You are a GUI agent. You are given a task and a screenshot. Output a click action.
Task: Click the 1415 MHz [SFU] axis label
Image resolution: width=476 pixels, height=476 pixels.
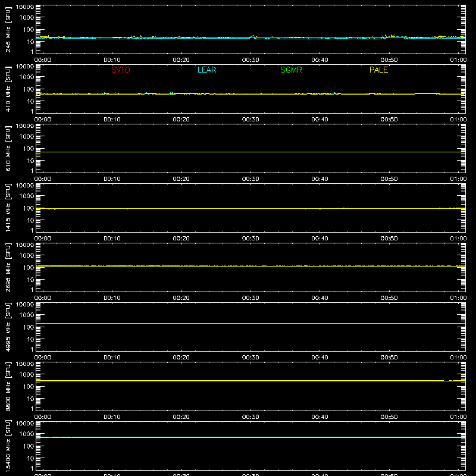pyautogui.click(x=8, y=208)
